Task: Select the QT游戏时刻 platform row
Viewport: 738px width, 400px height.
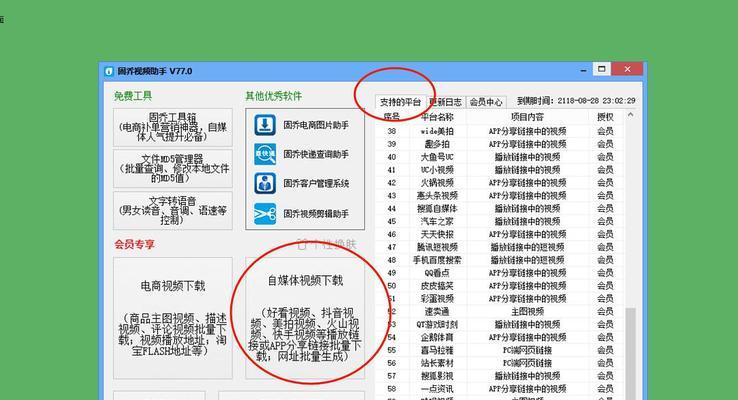Action: coord(500,324)
